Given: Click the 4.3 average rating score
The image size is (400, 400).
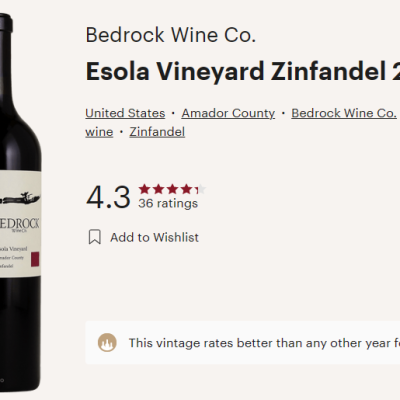Looking at the screenshot, I should (108, 197).
